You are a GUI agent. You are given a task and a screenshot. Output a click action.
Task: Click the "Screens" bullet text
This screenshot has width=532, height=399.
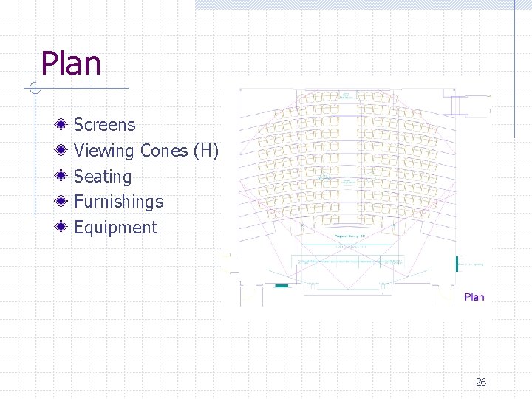tap(104, 125)
